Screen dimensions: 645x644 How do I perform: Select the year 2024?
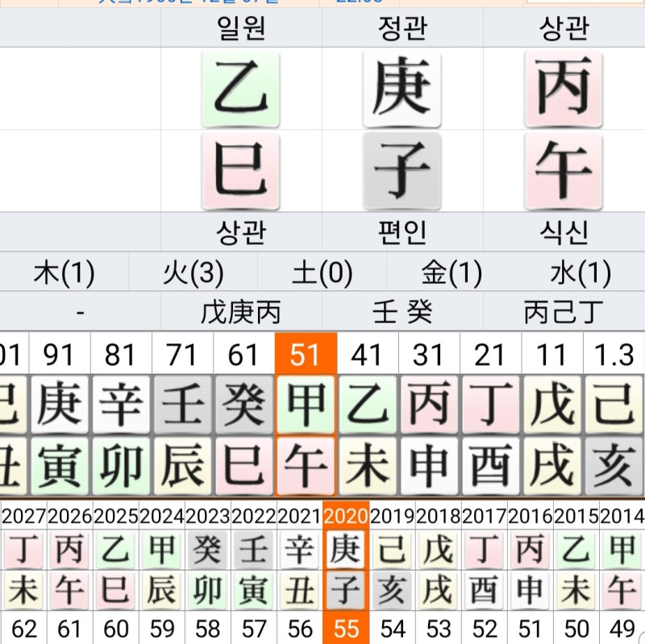(162, 516)
